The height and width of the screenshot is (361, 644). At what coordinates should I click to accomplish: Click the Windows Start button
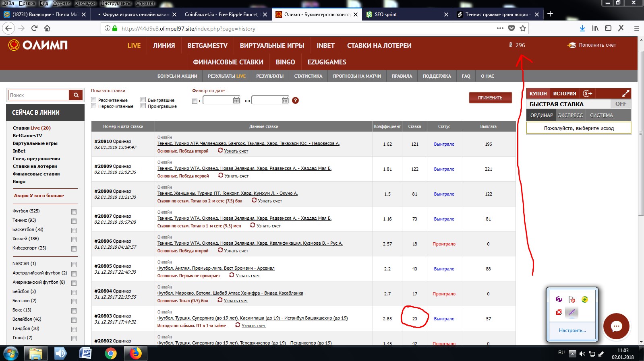pos(11,354)
